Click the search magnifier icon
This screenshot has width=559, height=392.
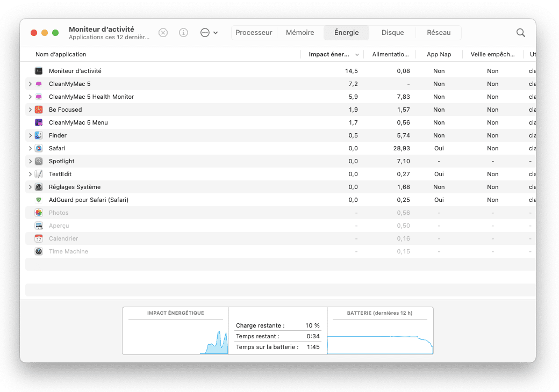(x=520, y=33)
